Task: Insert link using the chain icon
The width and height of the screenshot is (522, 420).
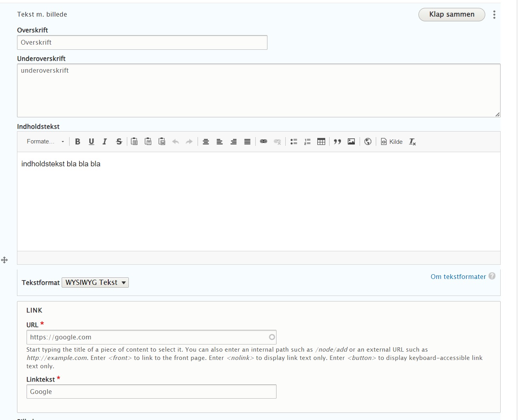Action: tap(264, 141)
